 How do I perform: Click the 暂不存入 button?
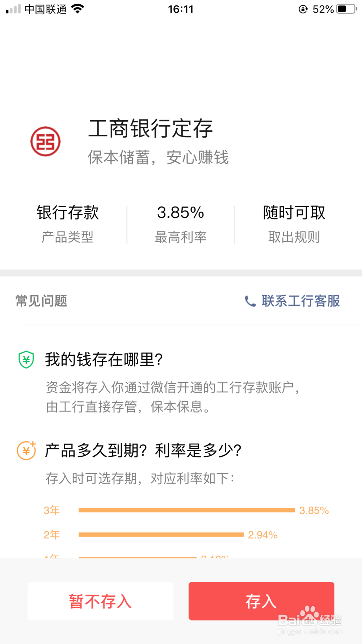(x=100, y=601)
